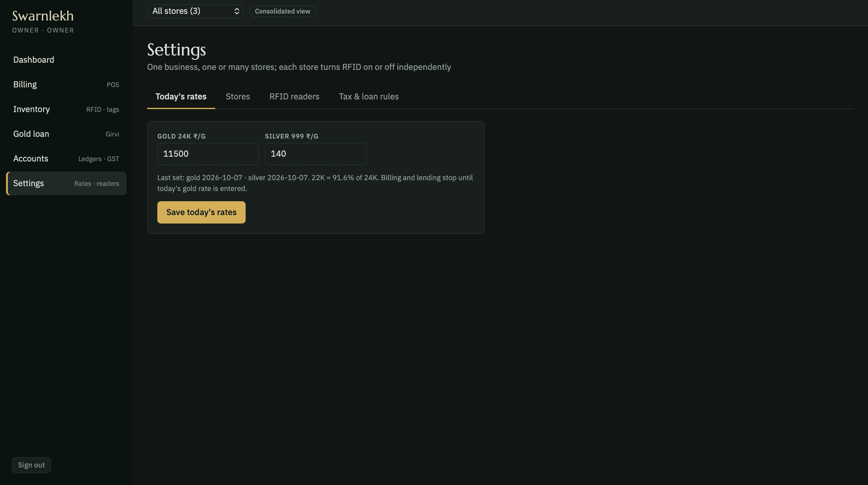Open Accounts Ledgers GST section
The width and height of the screenshot is (868, 485).
pos(66,159)
